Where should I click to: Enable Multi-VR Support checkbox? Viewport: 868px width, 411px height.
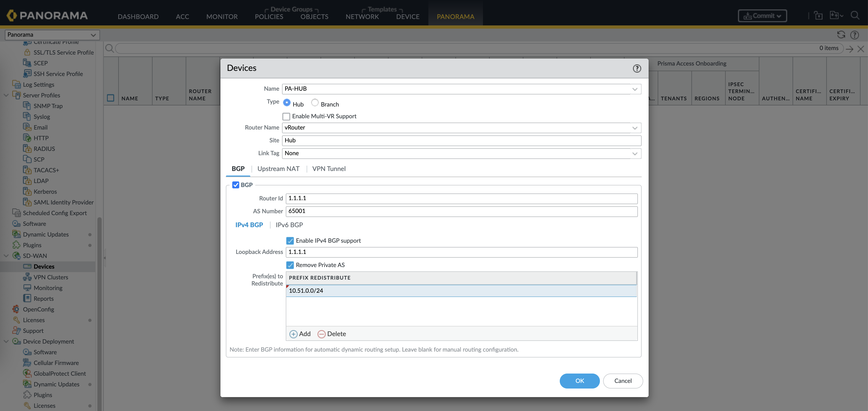286,116
